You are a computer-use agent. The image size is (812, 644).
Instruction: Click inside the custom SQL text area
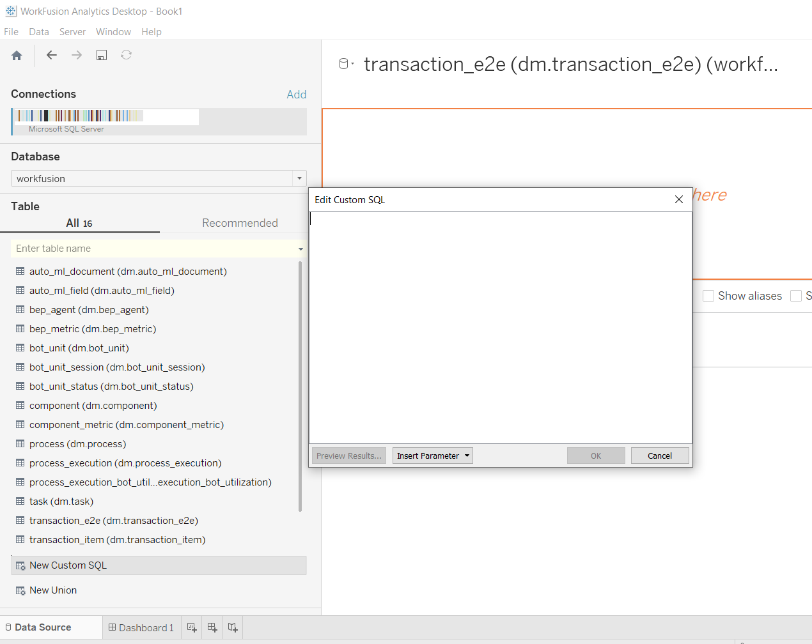coord(500,328)
